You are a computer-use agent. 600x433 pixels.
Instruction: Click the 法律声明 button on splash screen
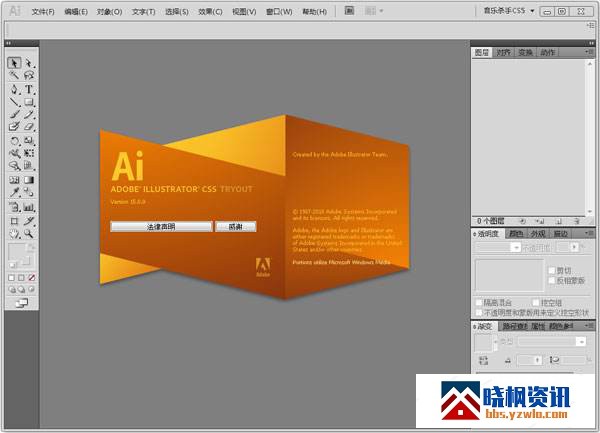point(160,227)
